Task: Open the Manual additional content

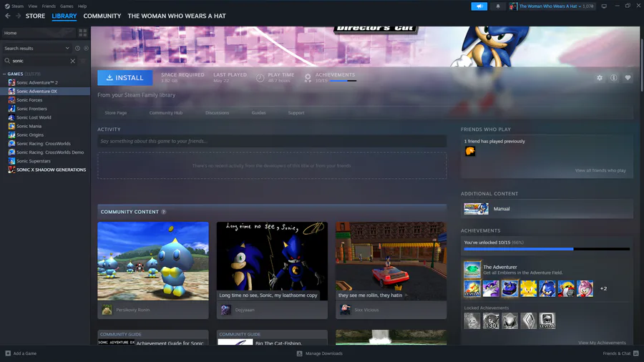Action: tap(547, 208)
